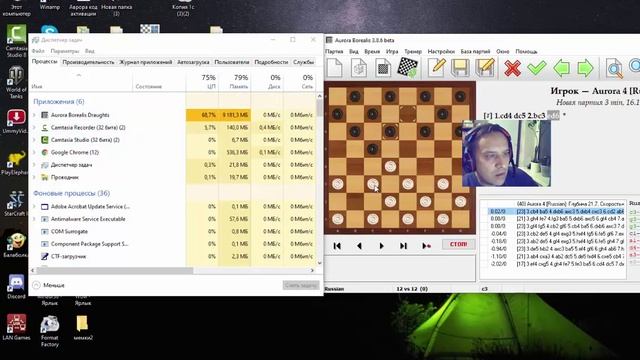640x360 pixels.
Task: Click the green left arrow icon
Action: (x=561, y=68)
